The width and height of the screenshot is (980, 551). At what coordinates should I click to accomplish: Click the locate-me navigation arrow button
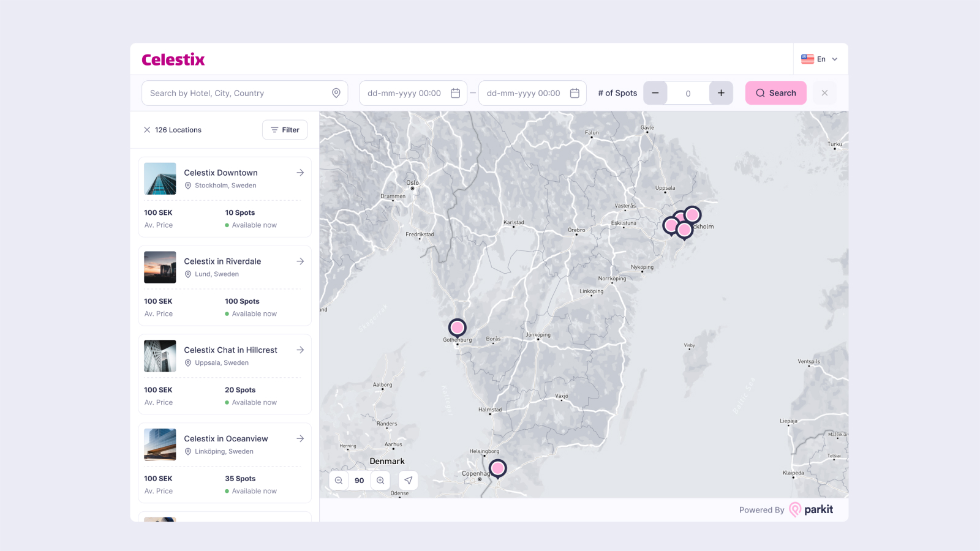click(x=409, y=481)
